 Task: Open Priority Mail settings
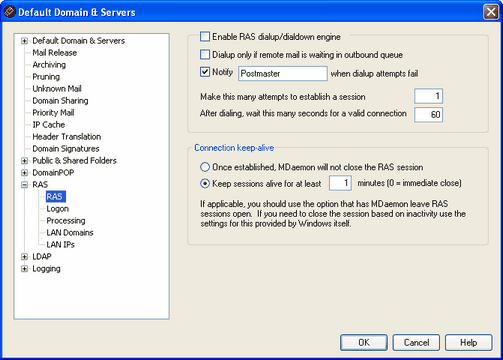click(x=53, y=113)
